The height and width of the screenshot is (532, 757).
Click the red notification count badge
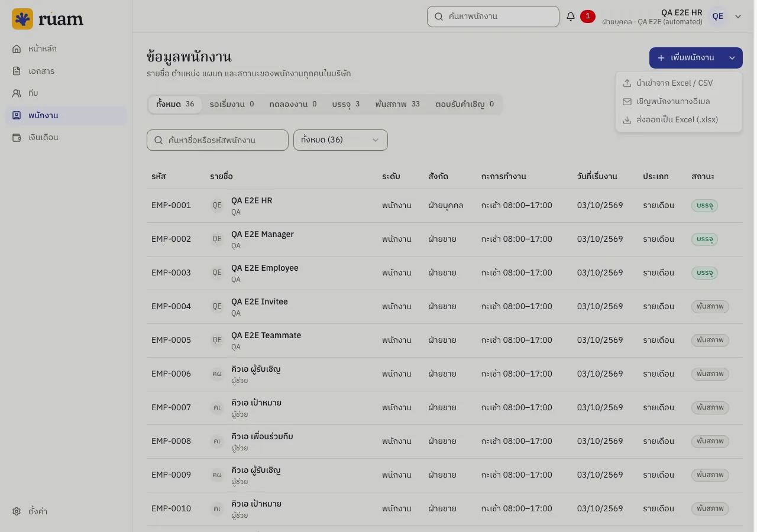pyautogui.click(x=587, y=17)
